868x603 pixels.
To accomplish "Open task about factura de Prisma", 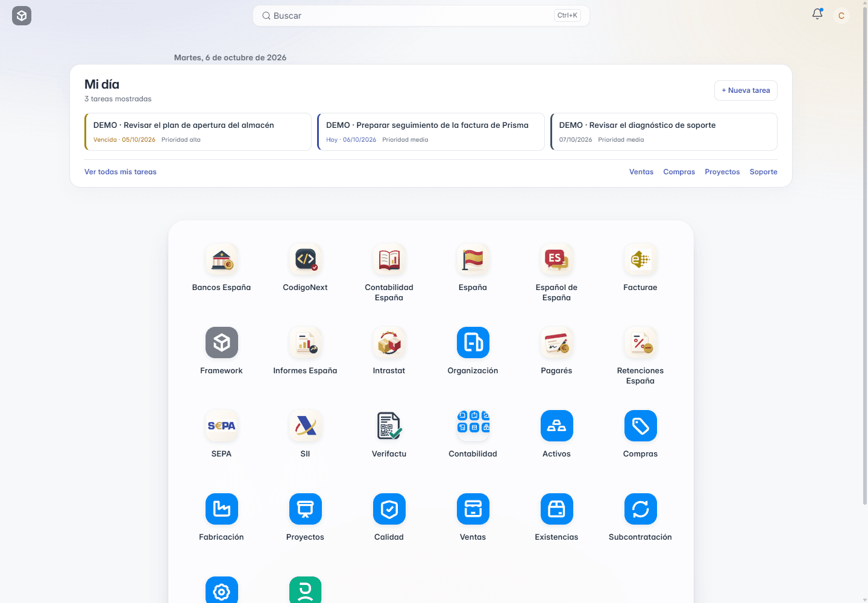I will pos(431,131).
